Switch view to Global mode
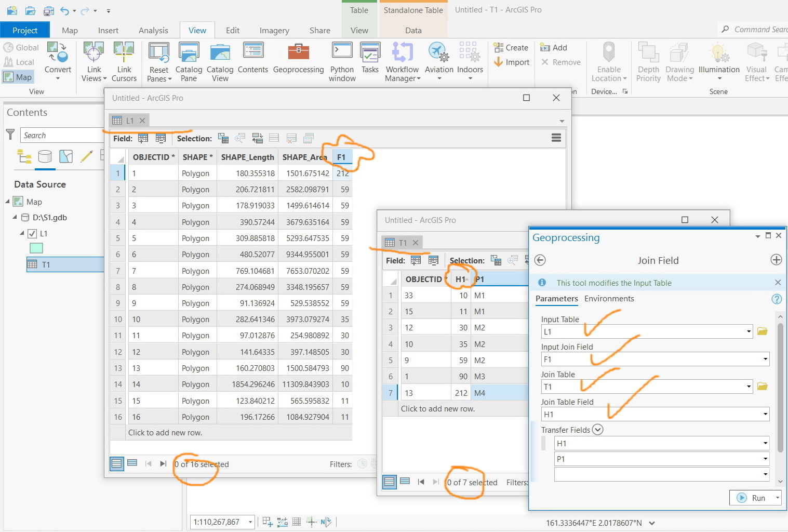 (22, 47)
